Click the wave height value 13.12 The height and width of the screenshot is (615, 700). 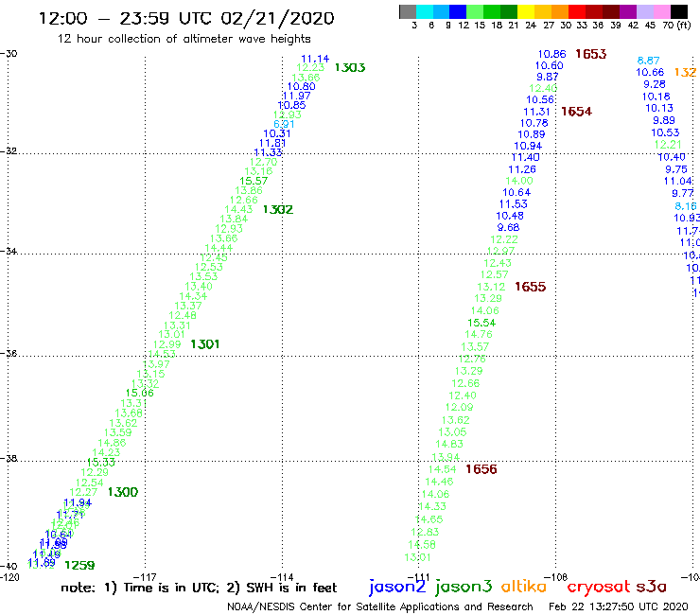pyautogui.click(x=491, y=287)
